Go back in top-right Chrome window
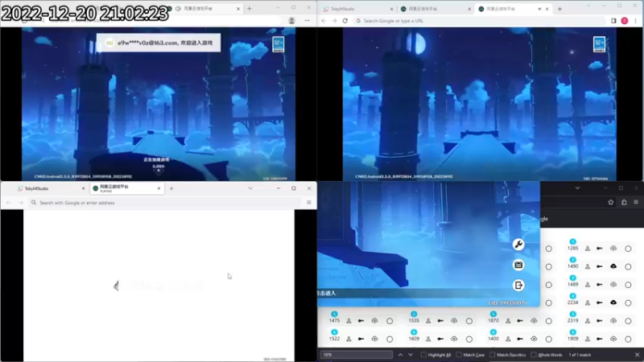 (324, 21)
